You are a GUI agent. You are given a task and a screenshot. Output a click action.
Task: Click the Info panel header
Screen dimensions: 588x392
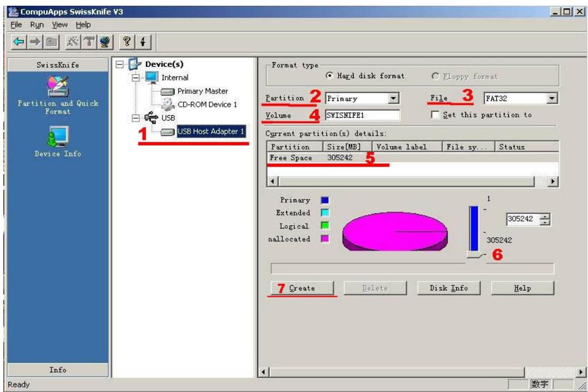coord(58,370)
